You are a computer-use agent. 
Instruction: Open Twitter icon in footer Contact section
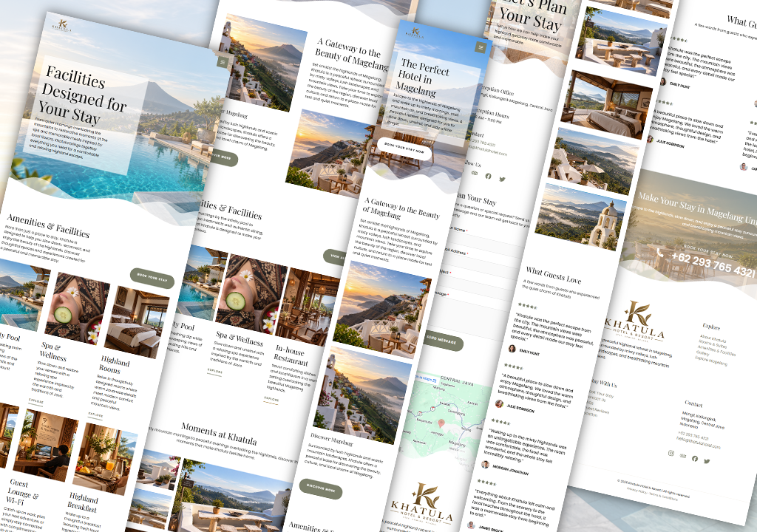(706, 461)
